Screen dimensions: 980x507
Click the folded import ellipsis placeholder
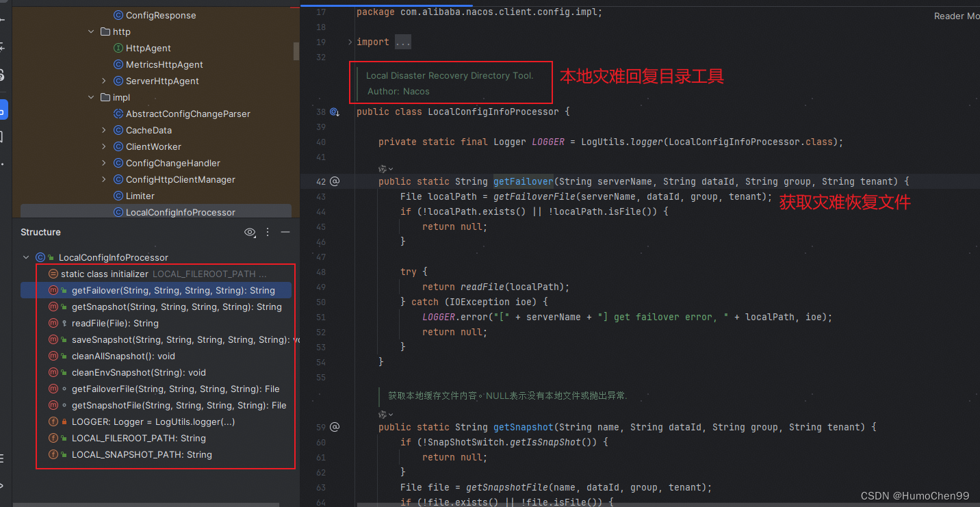tap(403, 42)
